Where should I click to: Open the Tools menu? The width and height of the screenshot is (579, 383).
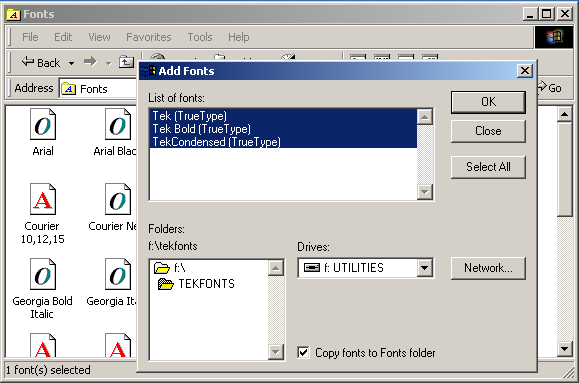coord(200,37)
